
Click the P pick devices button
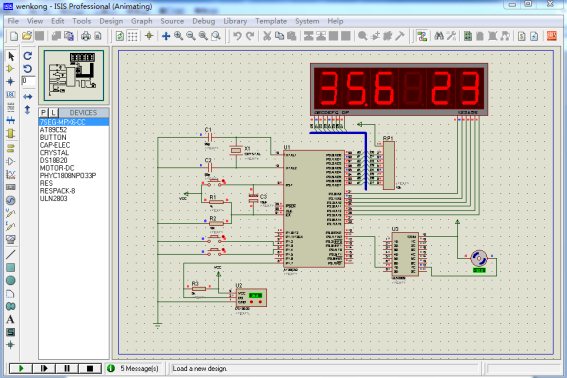tap(43, 112)
